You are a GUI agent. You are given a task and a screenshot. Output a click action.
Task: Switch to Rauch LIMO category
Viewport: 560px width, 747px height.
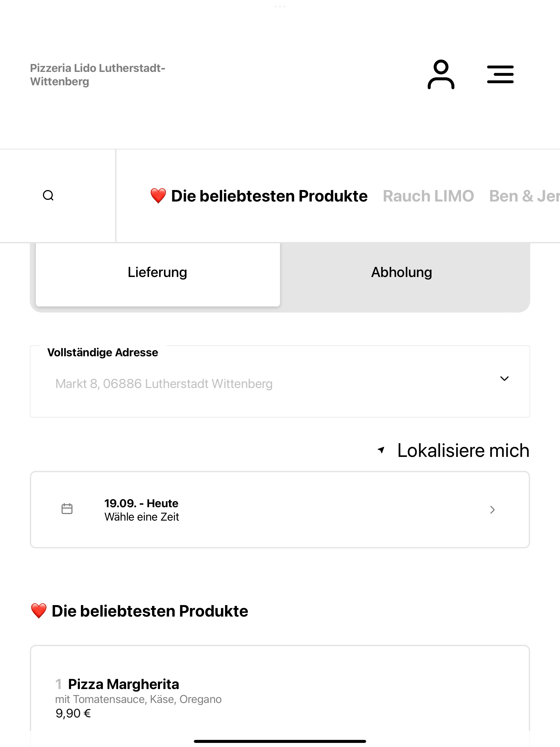(x=428, y=196)
